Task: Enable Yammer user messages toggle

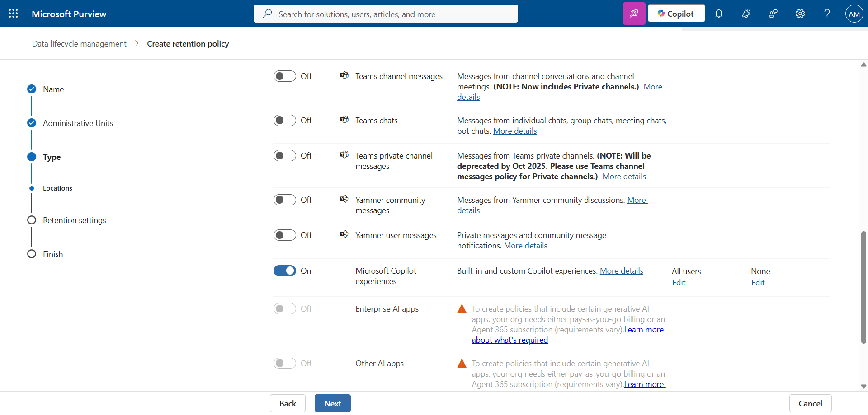Action: coord(285,235)
